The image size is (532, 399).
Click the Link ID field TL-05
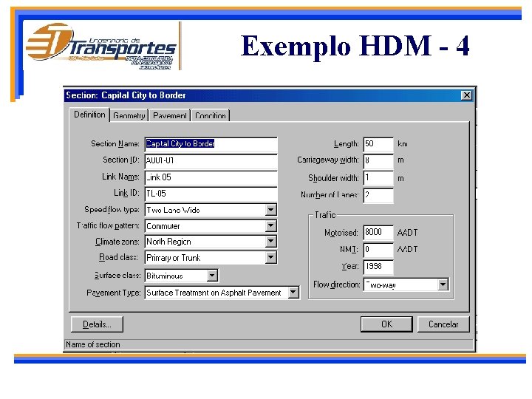click(x=211, y=194)
